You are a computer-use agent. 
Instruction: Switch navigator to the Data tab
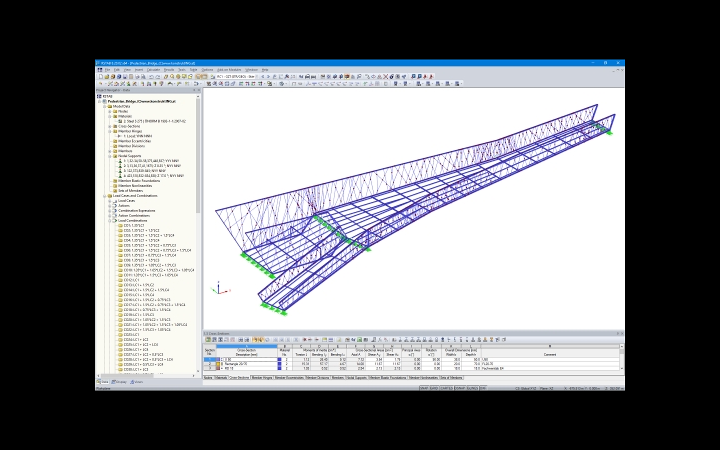[x=103, y=382]
